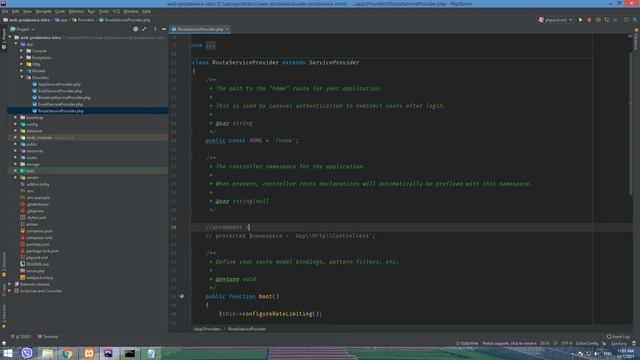Image resolution: width=640 pixels, height=360 pixels.
Task: Open the File menu
Action: click(5, 11)
